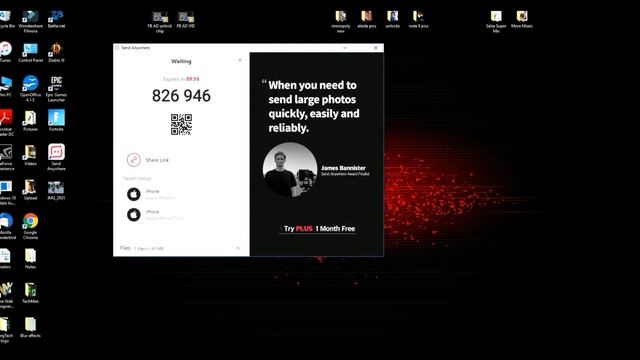Click the Share Link chain icon
Screen dimensions: 640x360
coord(133,160)
